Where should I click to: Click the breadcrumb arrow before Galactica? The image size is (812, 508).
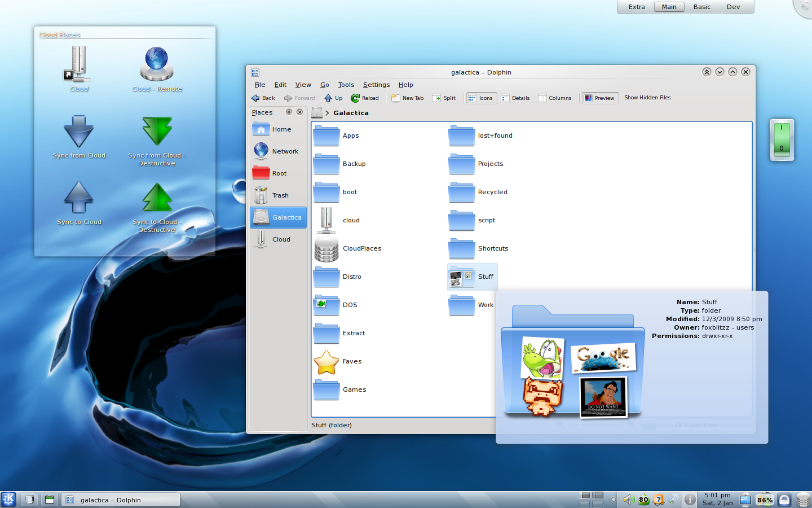(x=327, y=113)
